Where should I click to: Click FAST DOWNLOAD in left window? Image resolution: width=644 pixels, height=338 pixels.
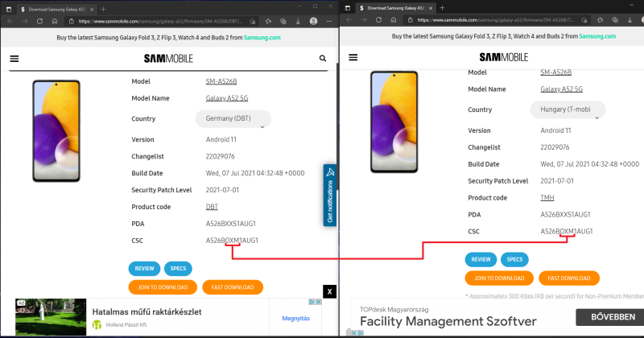[233, 287]
